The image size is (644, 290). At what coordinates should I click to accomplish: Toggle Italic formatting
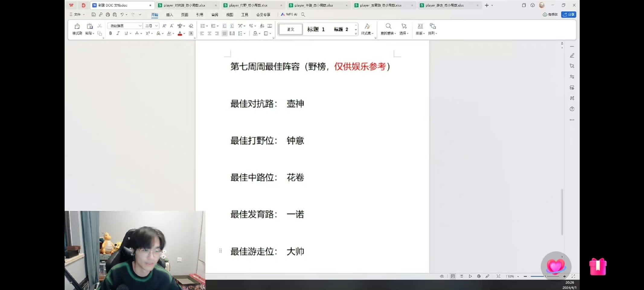(x=118, y=34)
